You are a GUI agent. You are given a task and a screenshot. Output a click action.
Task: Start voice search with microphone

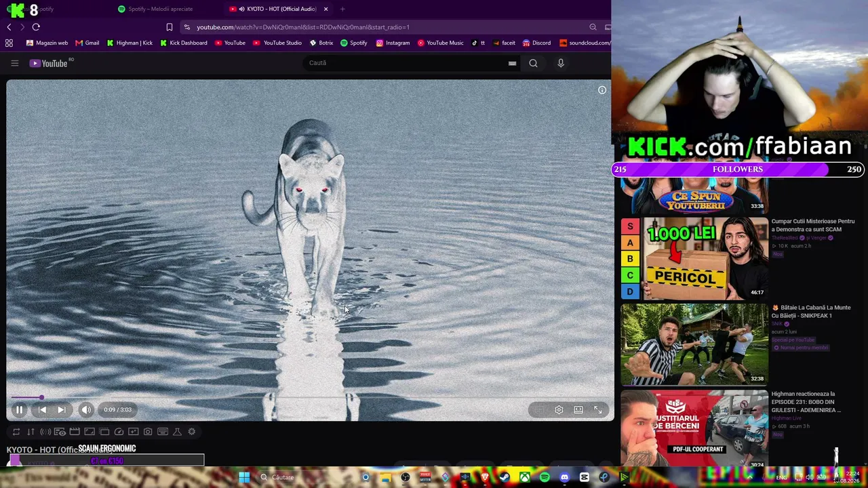coord(561,63)
